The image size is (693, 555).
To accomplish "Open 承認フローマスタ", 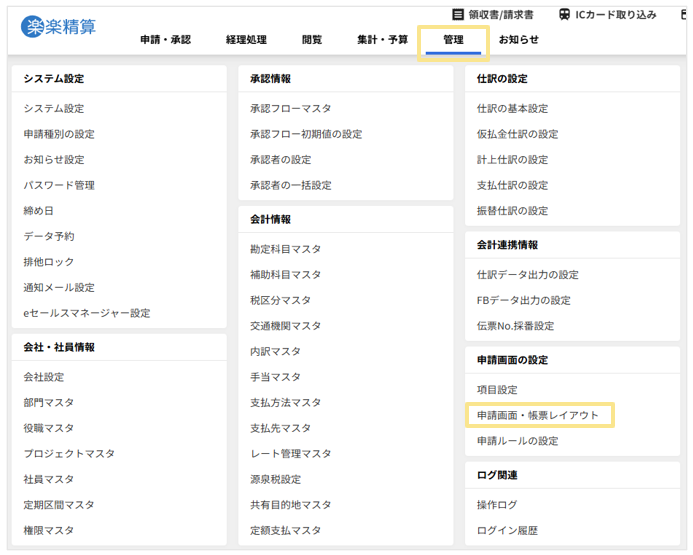I will tap(291, 108).
